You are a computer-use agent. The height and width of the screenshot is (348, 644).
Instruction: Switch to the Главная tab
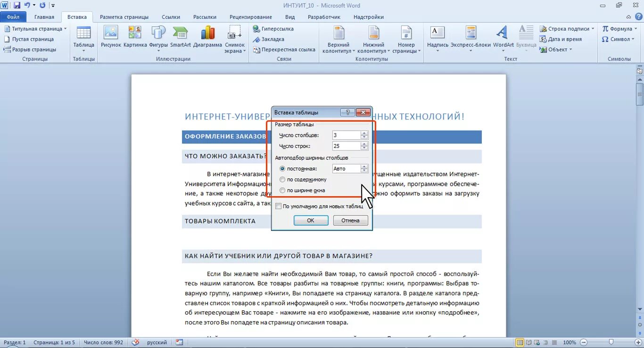click(x=44, y=17)
